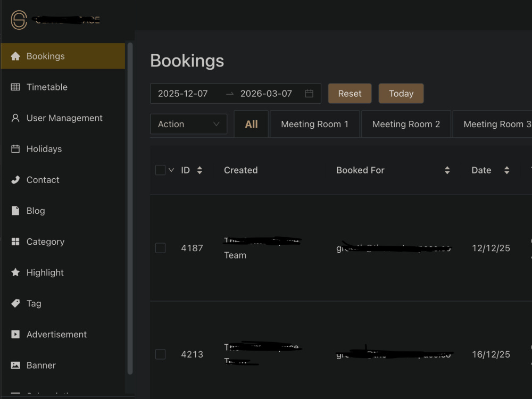Check the box for booking 4213
The width and height of the screenshot is (532, 399).
point(160,354)
